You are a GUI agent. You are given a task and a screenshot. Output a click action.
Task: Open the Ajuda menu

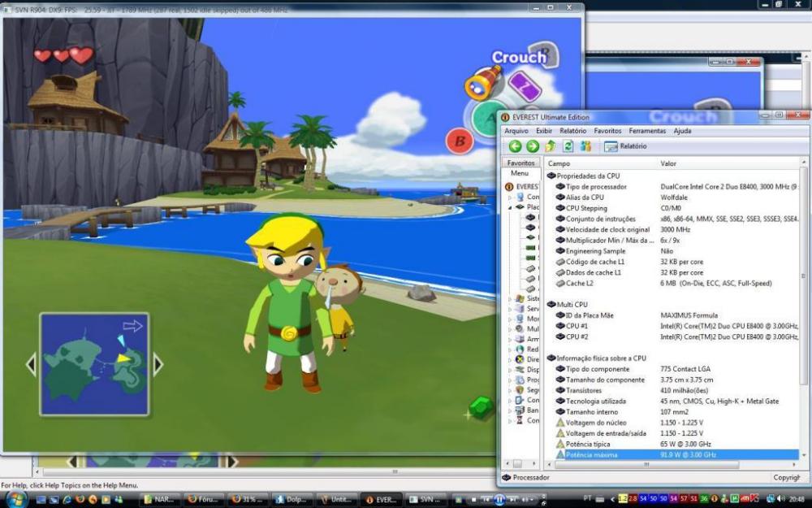click(683, 131)
